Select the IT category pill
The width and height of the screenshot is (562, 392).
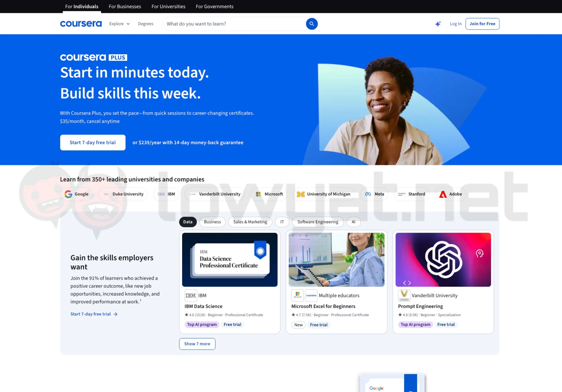[282, 222]
